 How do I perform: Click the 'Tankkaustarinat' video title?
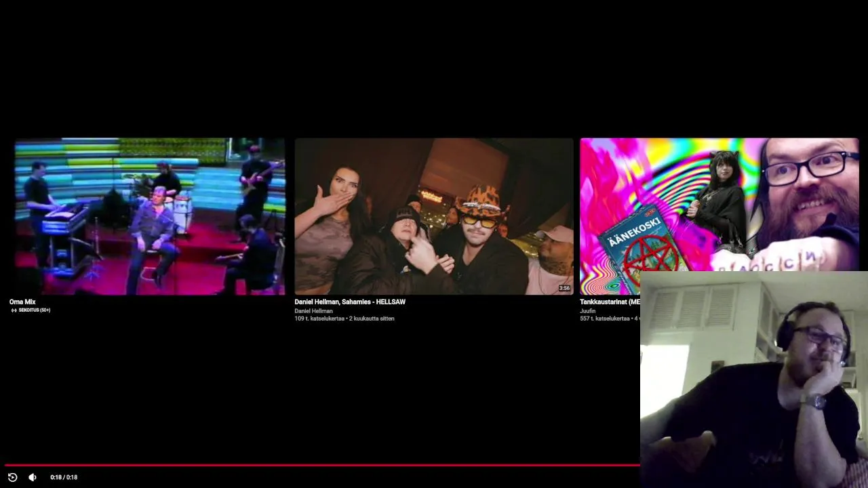tap(610, 302)
